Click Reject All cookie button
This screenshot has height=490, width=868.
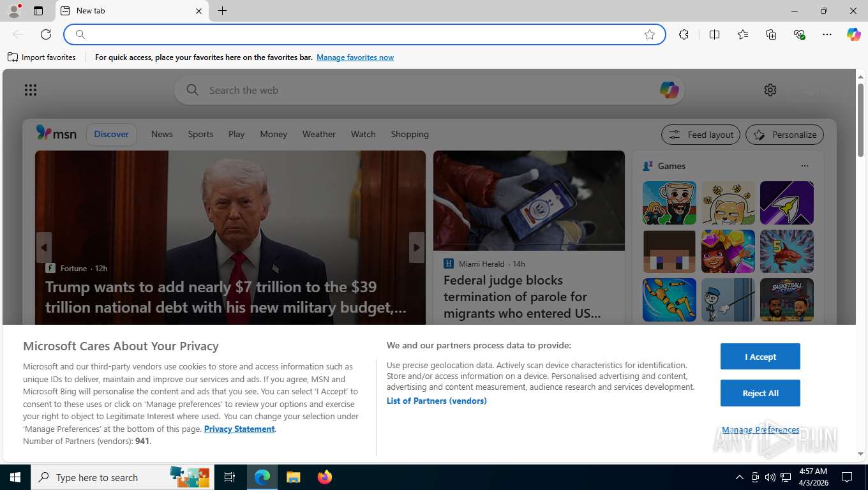pos(760,393)
